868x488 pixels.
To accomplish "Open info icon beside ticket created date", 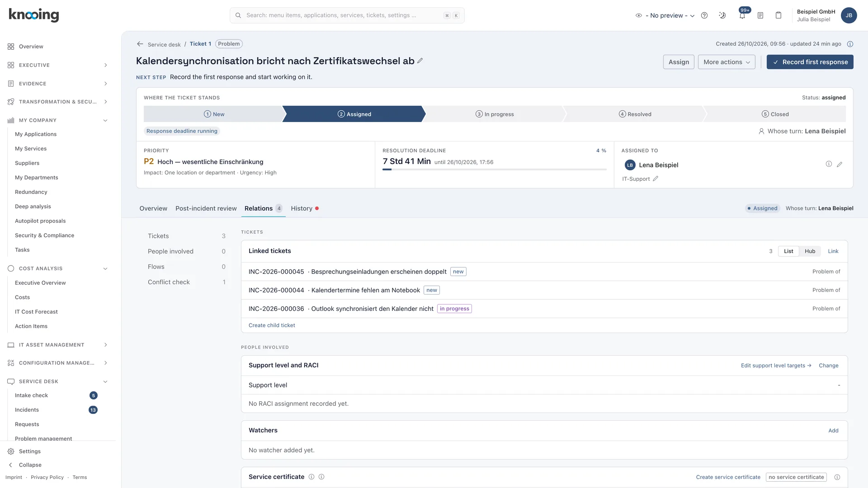I will click(850, 44).
